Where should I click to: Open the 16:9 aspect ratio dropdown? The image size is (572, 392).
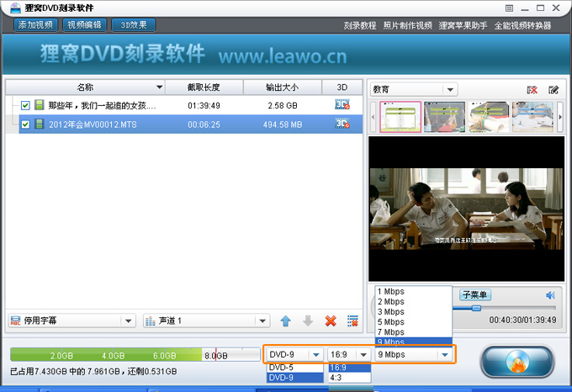click(x=349, y=354)
